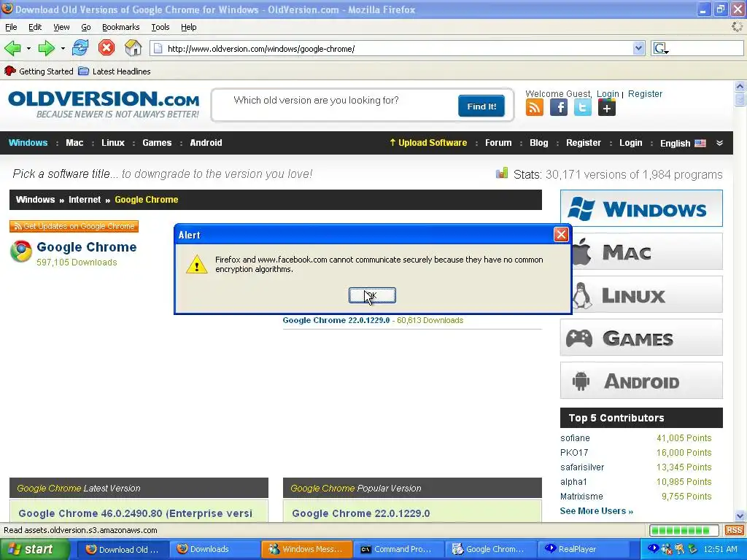Select the Games nav tab

[157, 143]
